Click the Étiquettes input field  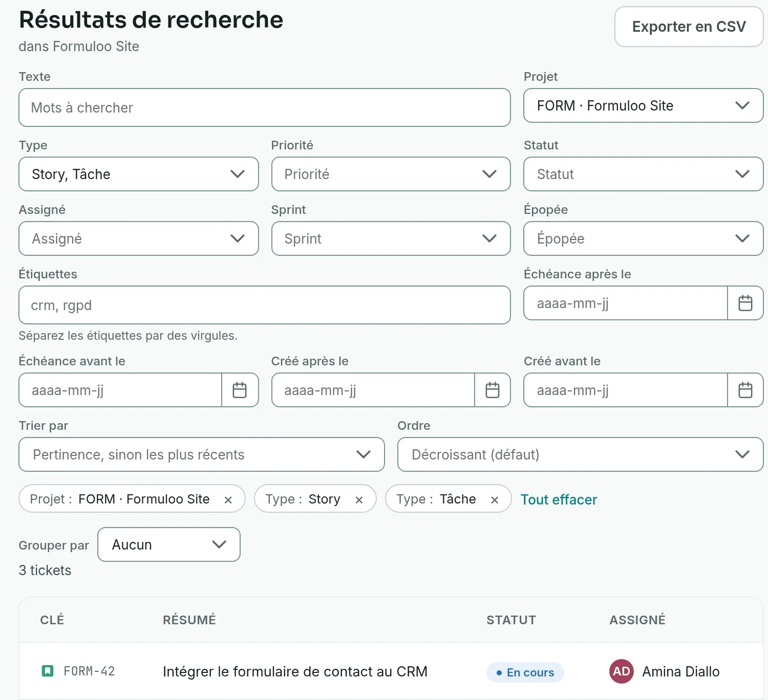pos(265,305)
